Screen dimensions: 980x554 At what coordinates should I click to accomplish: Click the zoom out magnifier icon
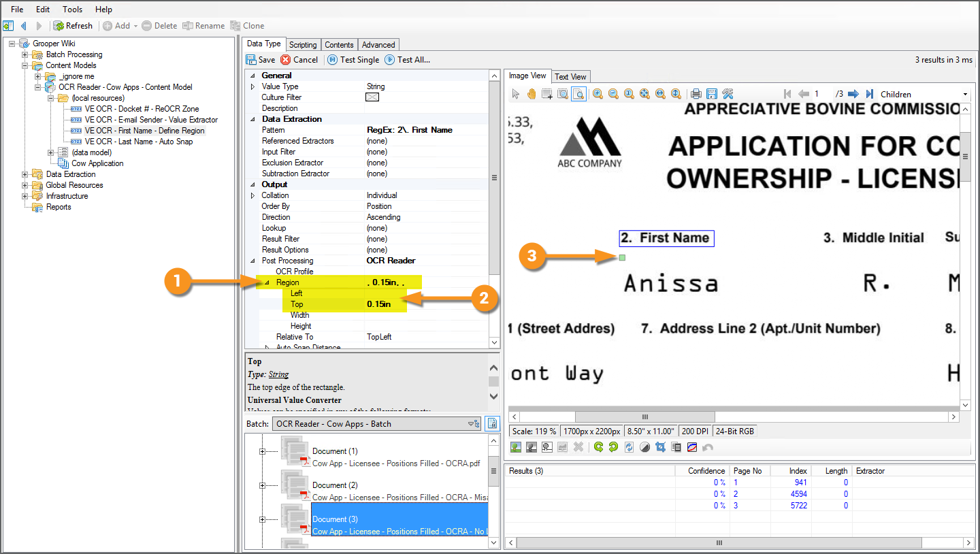(x=613, y=94)
